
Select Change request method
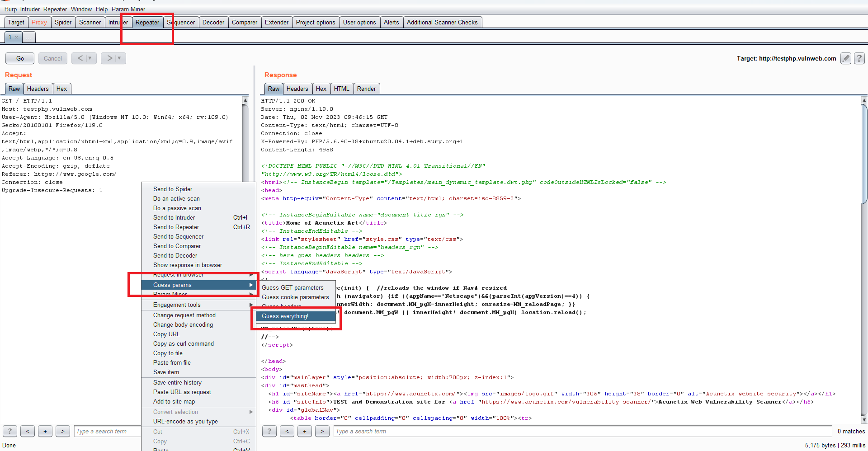point(199,315)
